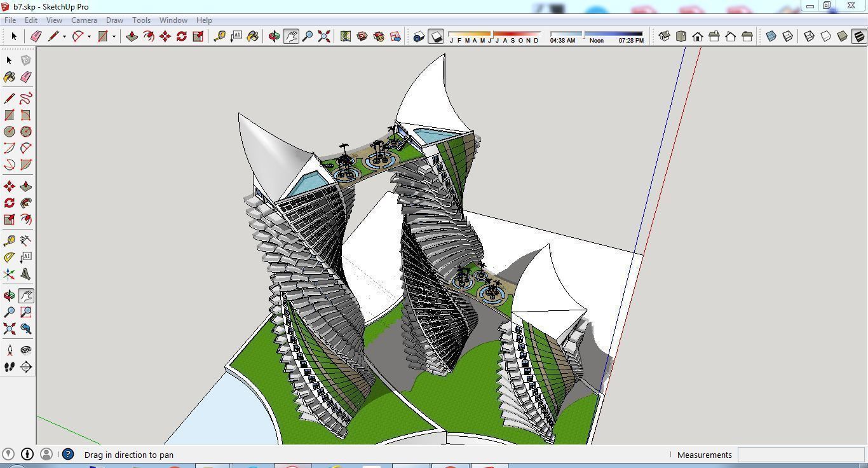Switch to the Front view house icon
The image size is (868, 468).
pyautogui.click(x=698, y=37)
